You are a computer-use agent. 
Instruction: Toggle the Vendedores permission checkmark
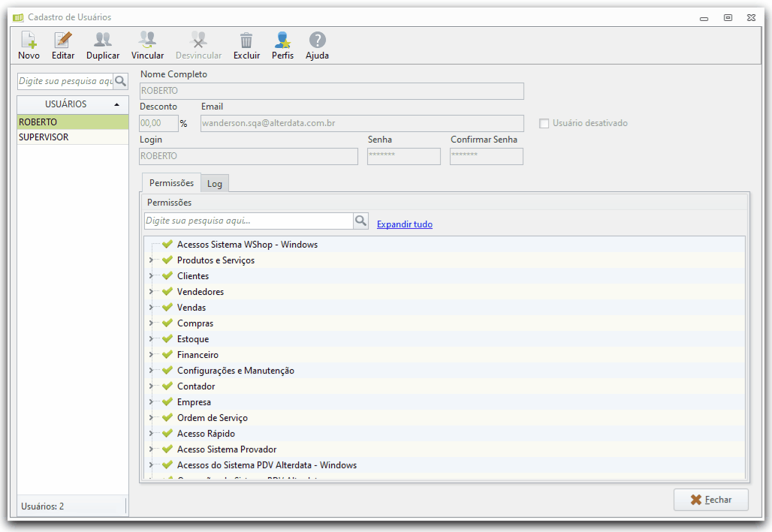(167, 291)
